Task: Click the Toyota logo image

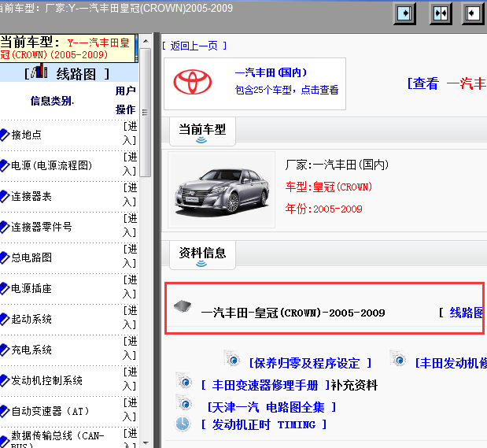Action: [193, 82]
